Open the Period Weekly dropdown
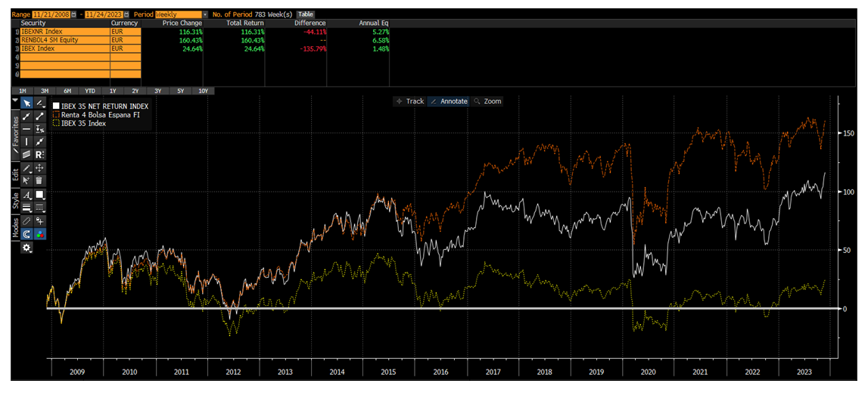This screenshot has width=868, height=393. pos(204,14)
